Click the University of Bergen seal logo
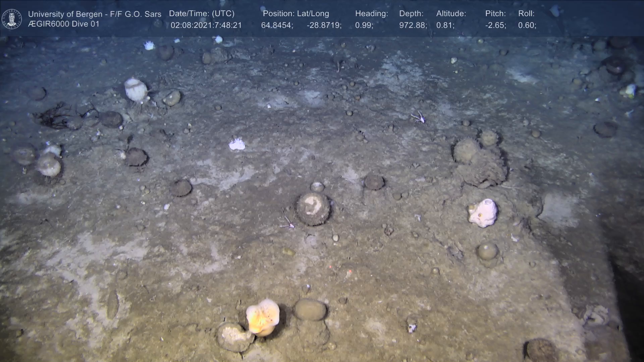 click(12, 19)
